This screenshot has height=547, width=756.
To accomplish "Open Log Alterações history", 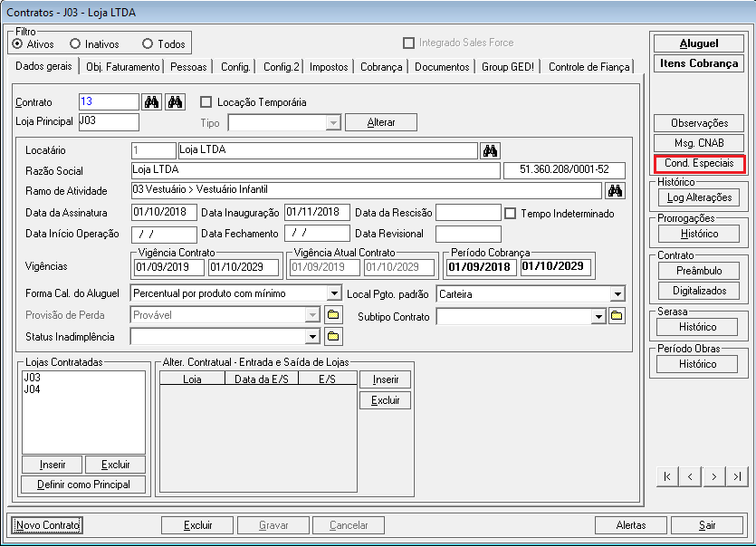I will click(x=699, y=197).
